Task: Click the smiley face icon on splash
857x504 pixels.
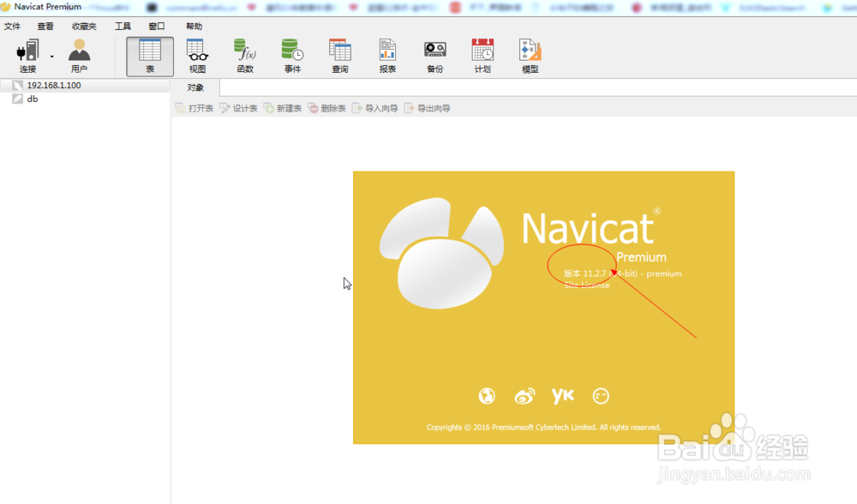Action: point(601,396)
